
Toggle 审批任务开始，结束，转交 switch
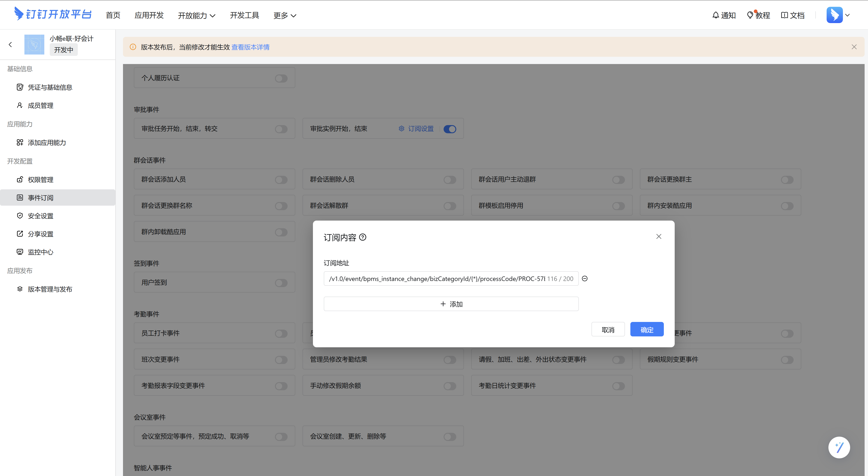(x=281, y=129)
